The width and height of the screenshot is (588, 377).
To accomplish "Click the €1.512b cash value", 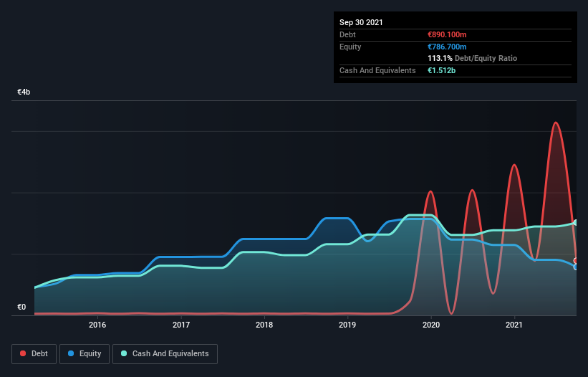I will [x=441, y=70].
